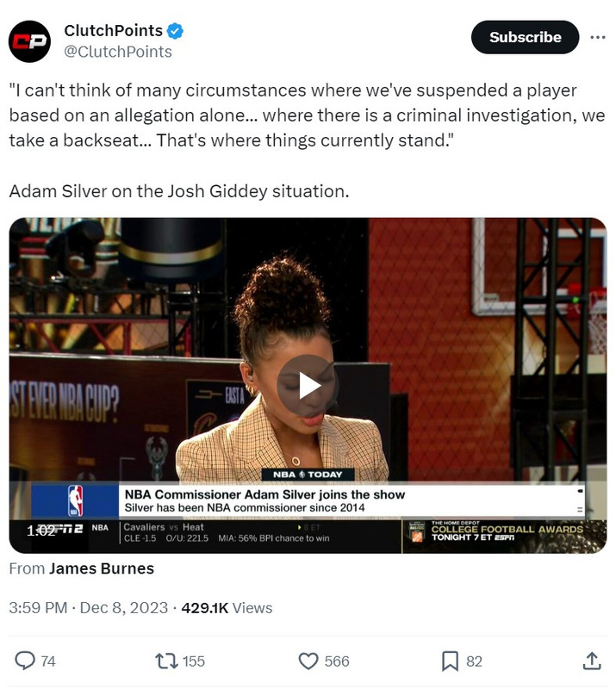The image size is (616, 689).
Task: Repost this tweet with the retweet icon
Action: (x=166, y=661)
